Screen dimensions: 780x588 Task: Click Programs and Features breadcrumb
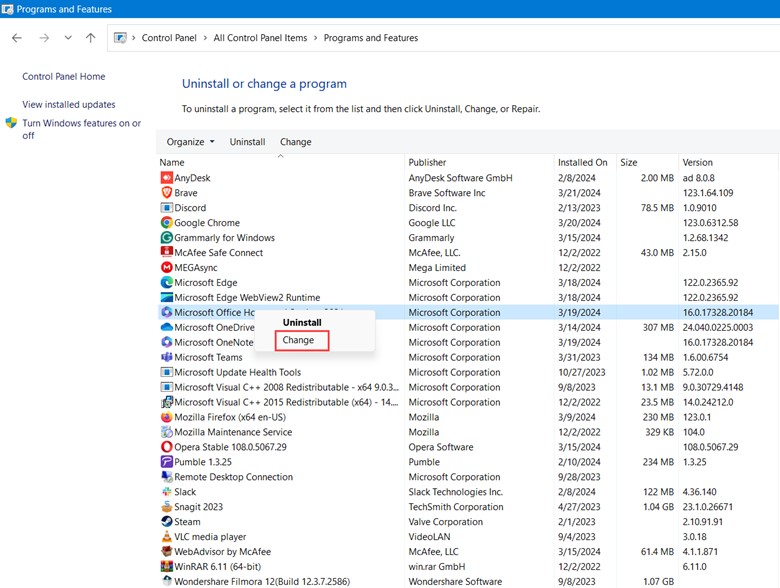point(371,38)
